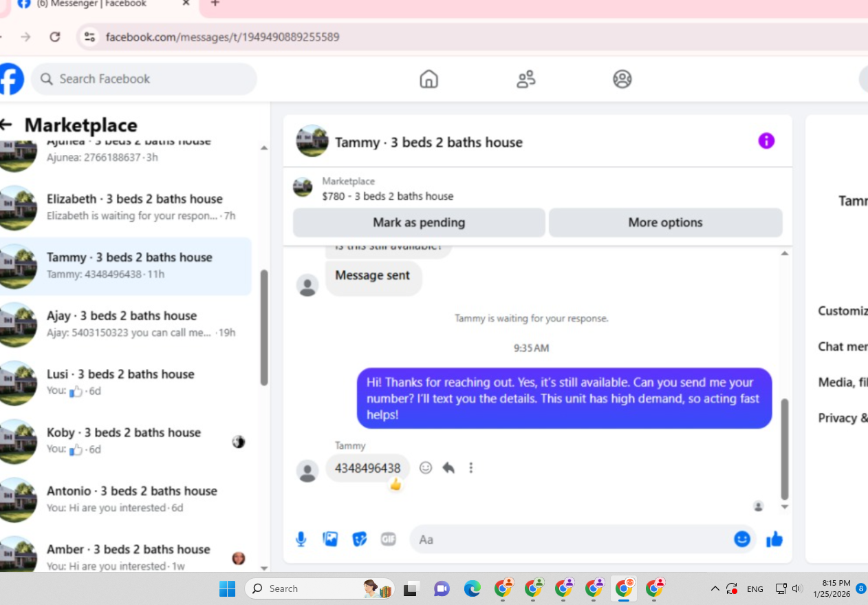
Task: Choose a sticker icon in composer
Action: (x=359, y=539)
